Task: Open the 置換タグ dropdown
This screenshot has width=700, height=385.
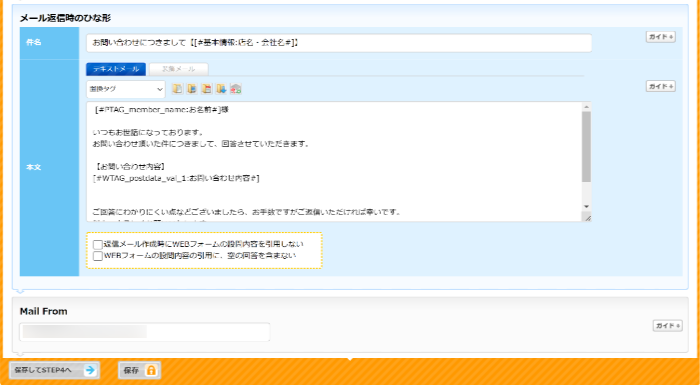Action: point(126,89)
